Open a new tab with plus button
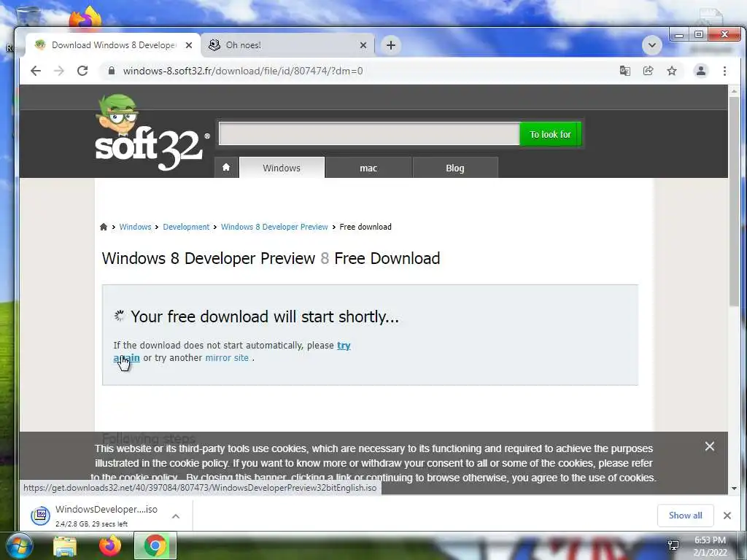The height and width of the screenshot is (560, 747). point(391,45)
